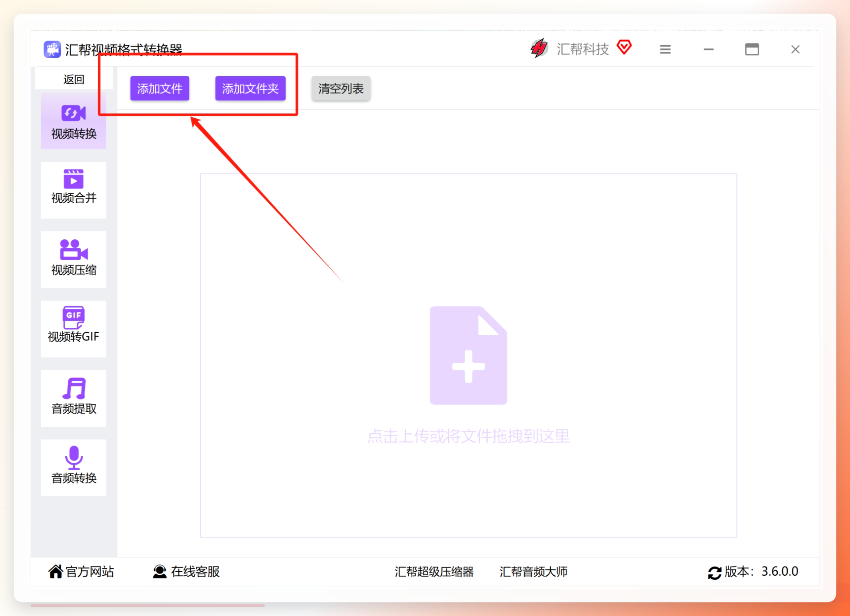Select the 视频合并 video merge tool
The height and width of the screenshot is (616, 850).
(74, 190)
